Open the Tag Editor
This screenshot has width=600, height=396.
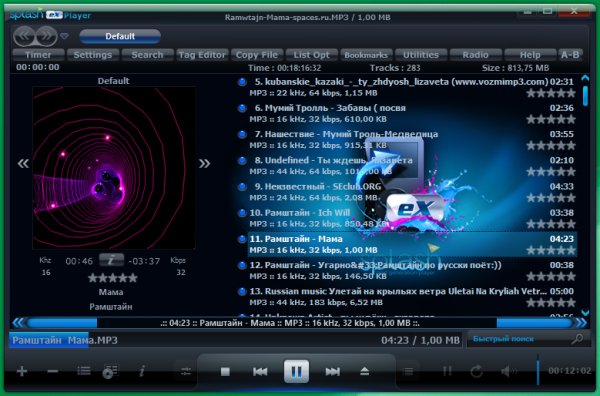tap(202, 55)
